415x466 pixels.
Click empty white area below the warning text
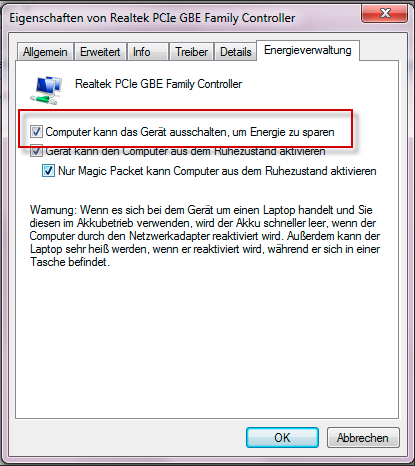207,343
